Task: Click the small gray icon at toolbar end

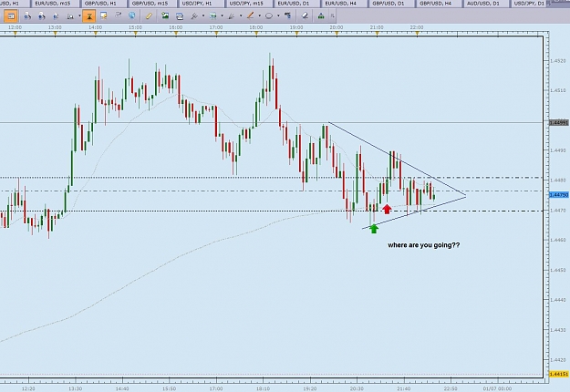Action: click(332, 16)
